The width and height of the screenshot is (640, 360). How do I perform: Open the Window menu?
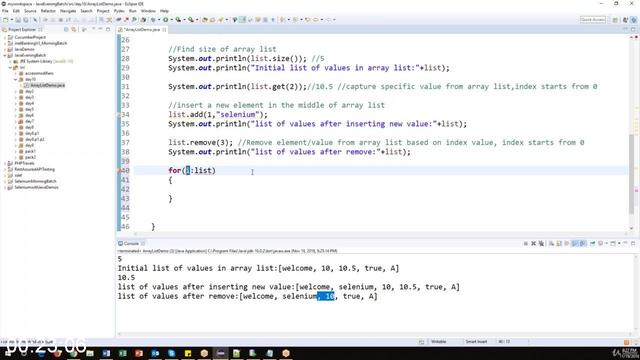148,11
